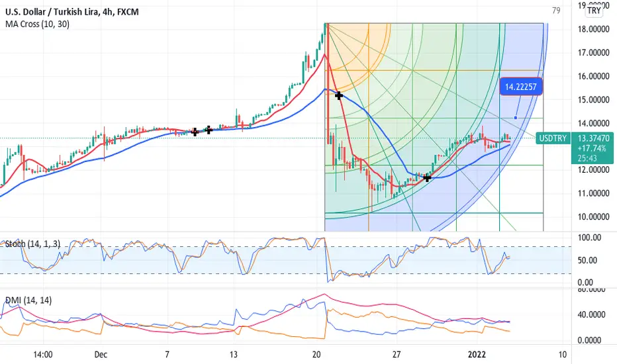Select the Stoch (14, 1, 3) indicator label

click(32, 244)
